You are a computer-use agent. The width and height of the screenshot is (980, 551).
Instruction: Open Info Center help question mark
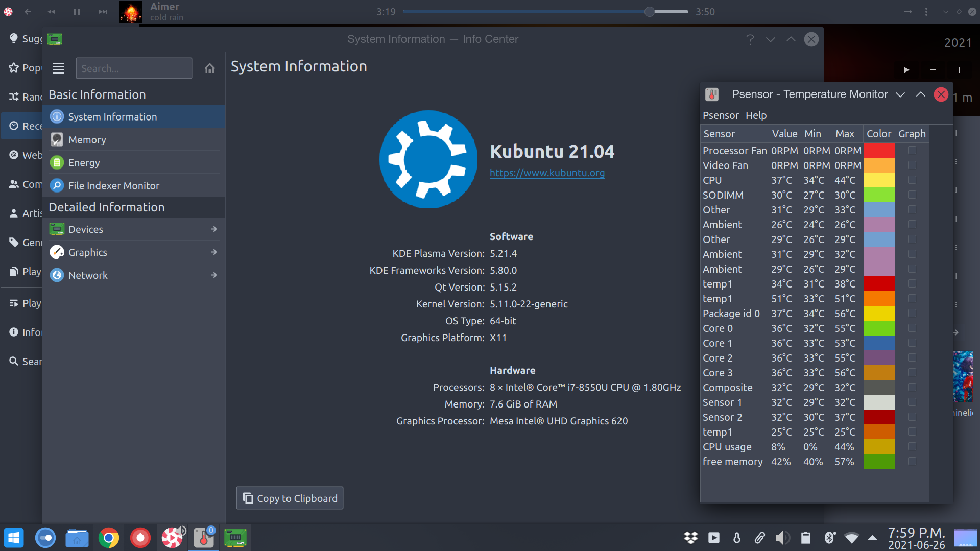click(x=750, y=39)
